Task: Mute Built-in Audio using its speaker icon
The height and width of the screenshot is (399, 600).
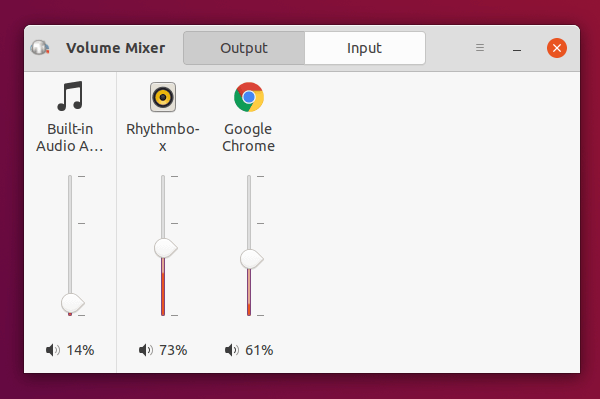Action: [53, 350]
